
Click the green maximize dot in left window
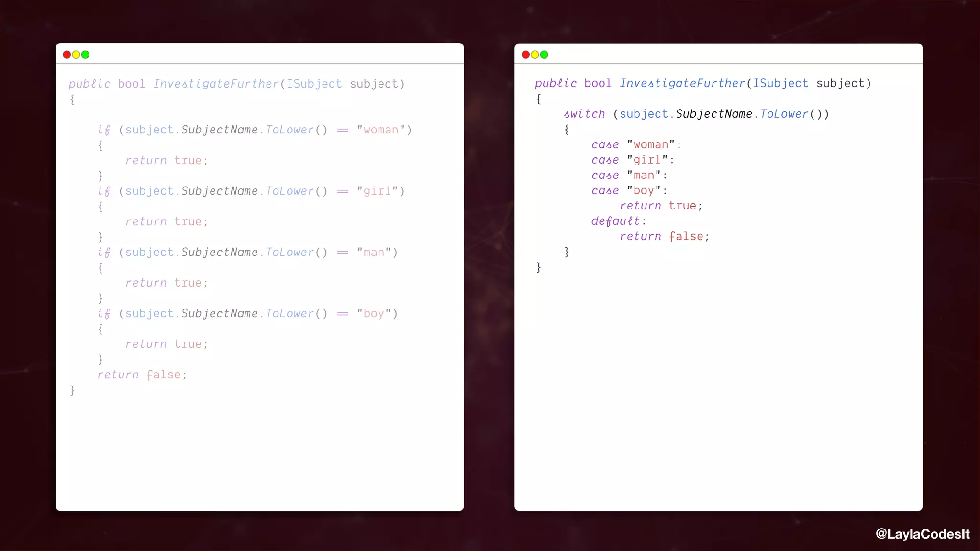pyautogui.click(x=85, y=55)
